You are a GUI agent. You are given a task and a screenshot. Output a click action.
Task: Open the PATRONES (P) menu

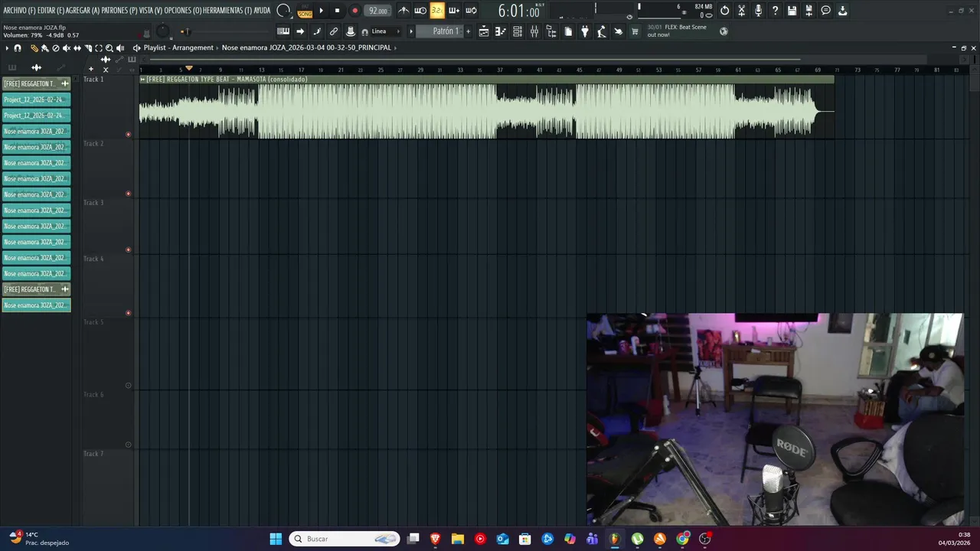(x=119, y=11)
